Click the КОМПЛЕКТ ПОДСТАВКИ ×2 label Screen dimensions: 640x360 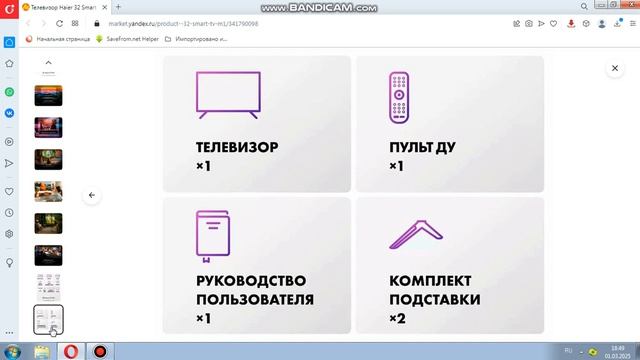[434, 299]
